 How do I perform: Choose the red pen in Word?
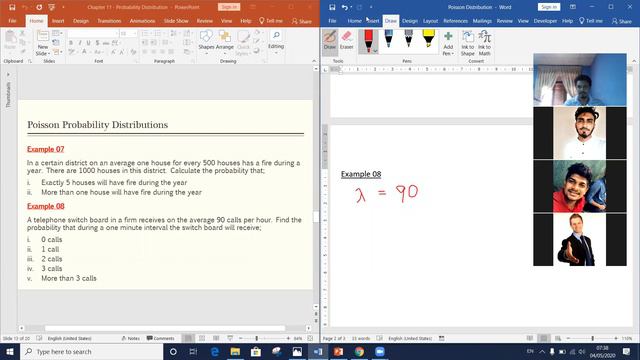pos(368,40)
